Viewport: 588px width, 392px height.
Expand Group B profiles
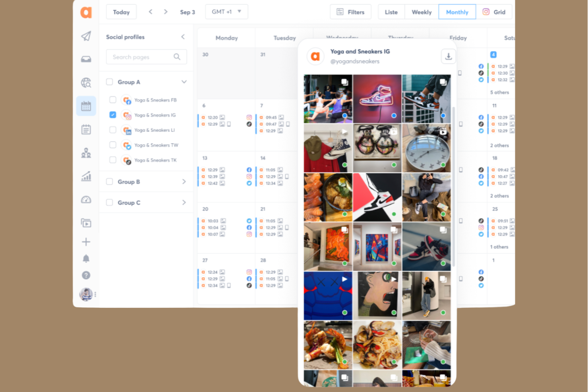click(184, 182)
